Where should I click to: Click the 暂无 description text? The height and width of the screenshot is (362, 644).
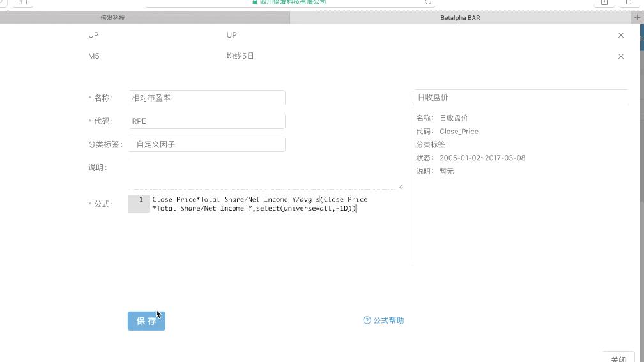pos(447,171)
